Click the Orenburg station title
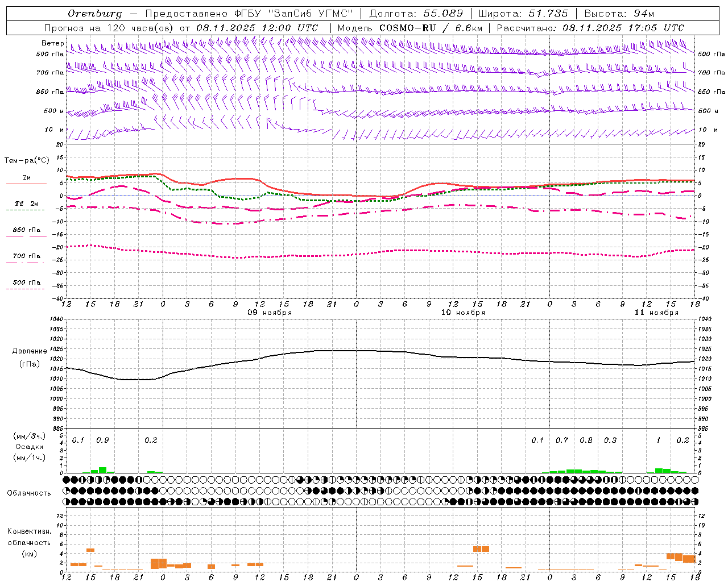 94,14
